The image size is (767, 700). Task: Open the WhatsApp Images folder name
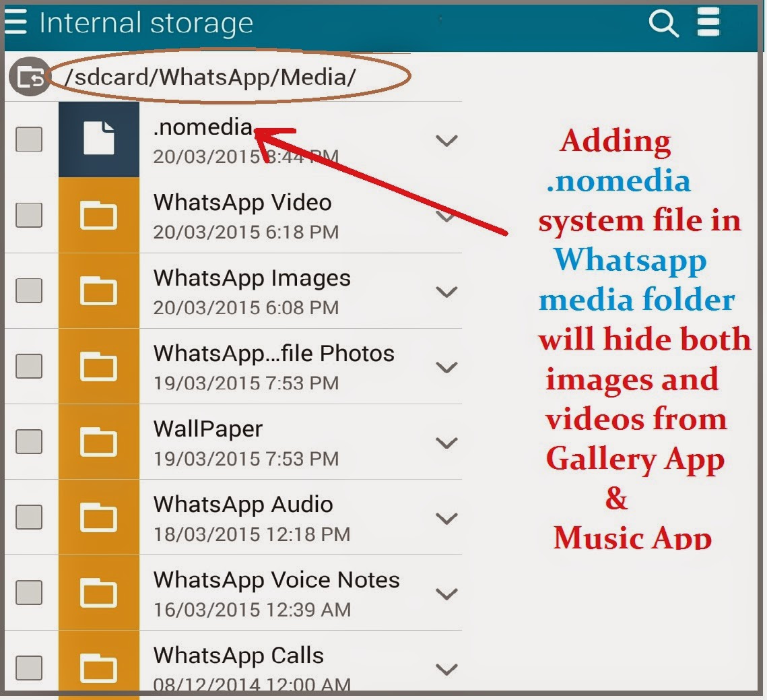tap(252, 278)
